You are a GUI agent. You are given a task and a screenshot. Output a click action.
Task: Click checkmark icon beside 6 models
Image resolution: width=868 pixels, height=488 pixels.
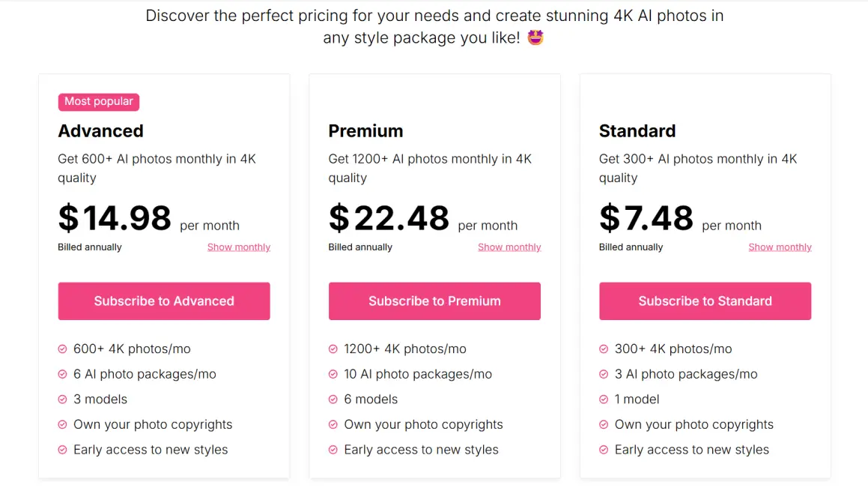coord(333,400)
